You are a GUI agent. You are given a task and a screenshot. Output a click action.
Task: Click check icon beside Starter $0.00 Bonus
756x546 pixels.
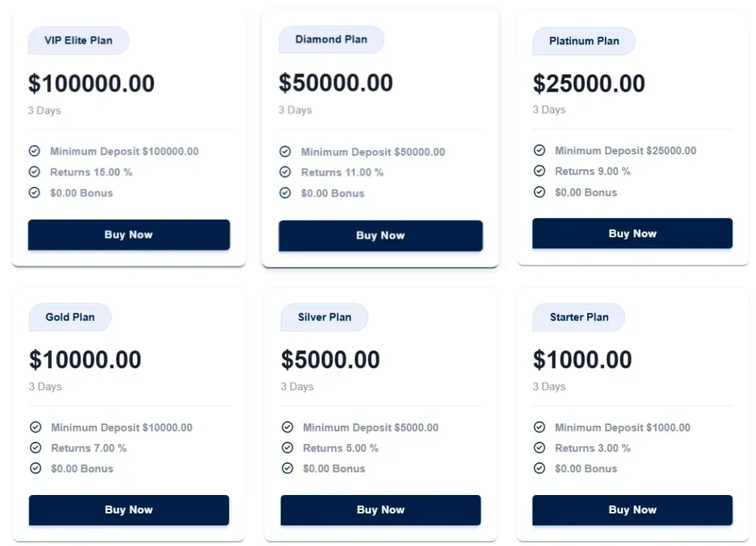pyautogui.click(x=540, y=468)
